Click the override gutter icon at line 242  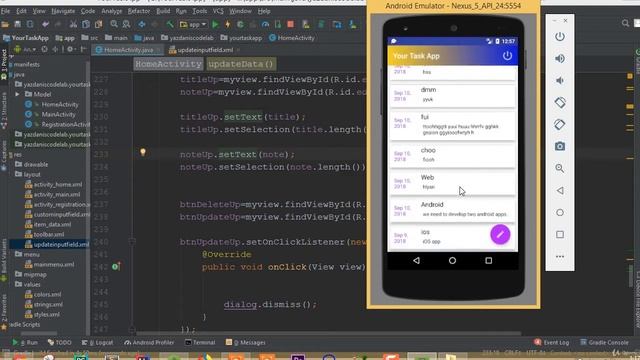coord(116,267)
